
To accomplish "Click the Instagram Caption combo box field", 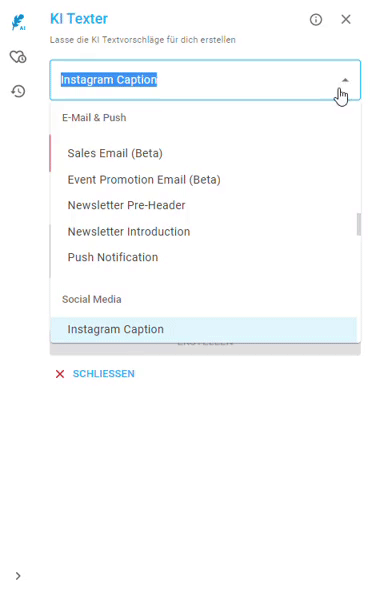I will [x=205, y=80].
